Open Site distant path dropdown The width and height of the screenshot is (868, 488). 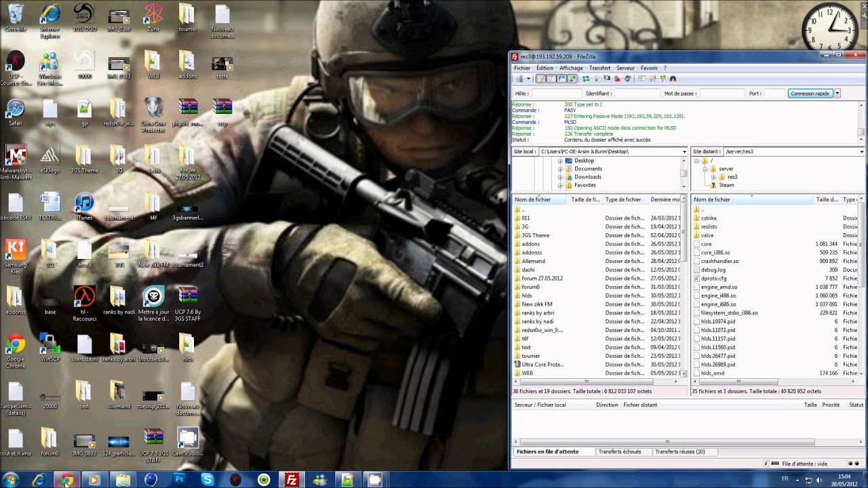861,152
